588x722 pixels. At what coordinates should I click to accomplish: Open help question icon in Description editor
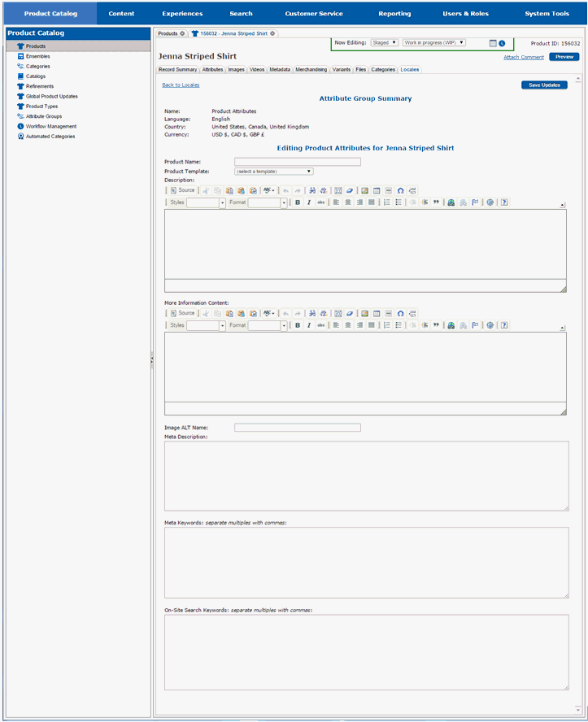pyautogui.click(x=504, y=202)
